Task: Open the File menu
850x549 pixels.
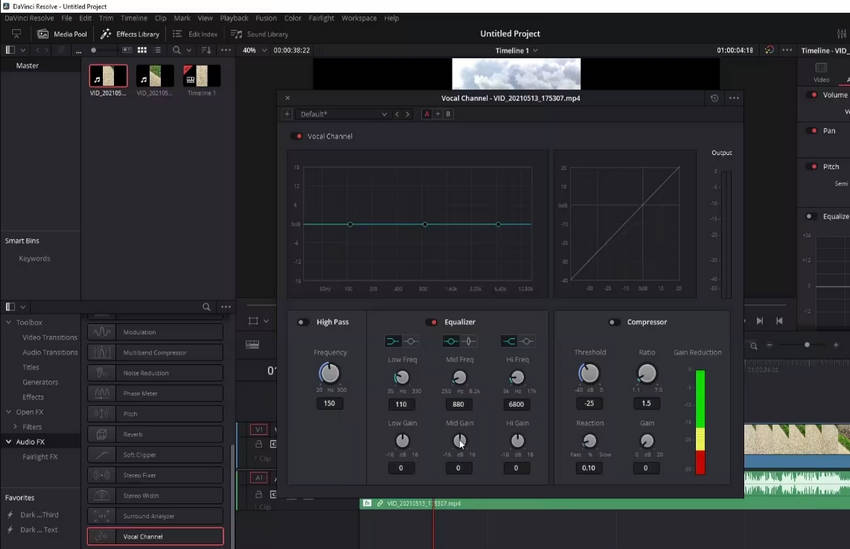Action: (67, 18)
